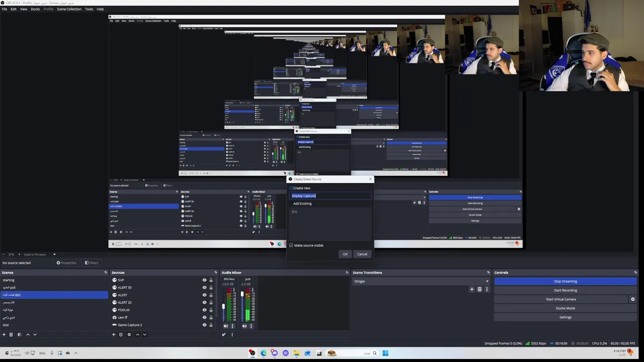The height and width of the screenshot is (362, 644).
Task: Remove the scene transition trash icon
Action: click(479, 289)
